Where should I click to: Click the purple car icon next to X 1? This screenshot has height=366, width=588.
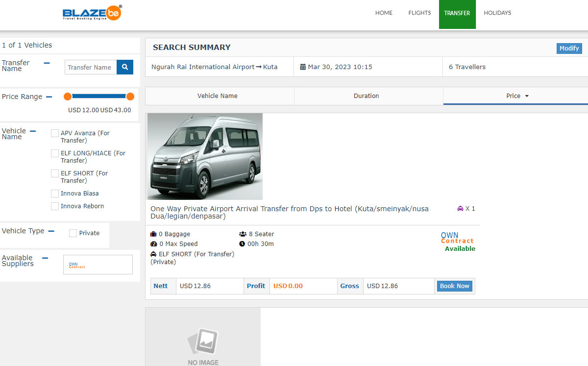(460, 209)
